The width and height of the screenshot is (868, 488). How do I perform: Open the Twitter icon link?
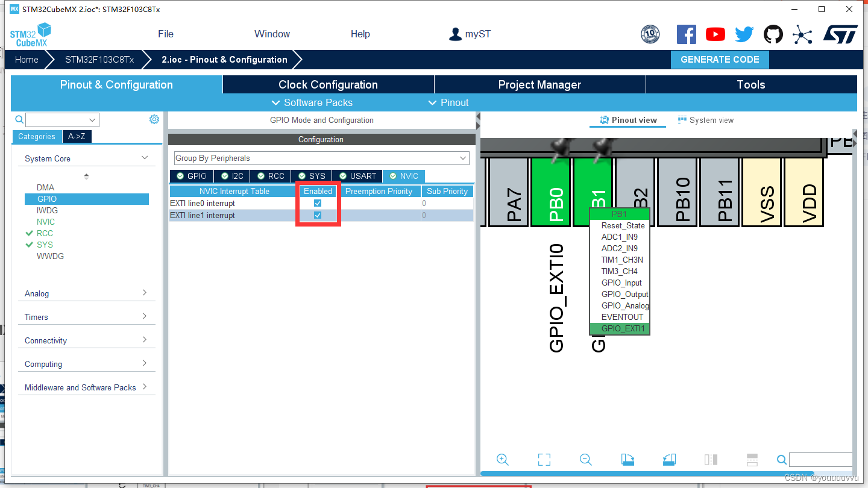744,34
